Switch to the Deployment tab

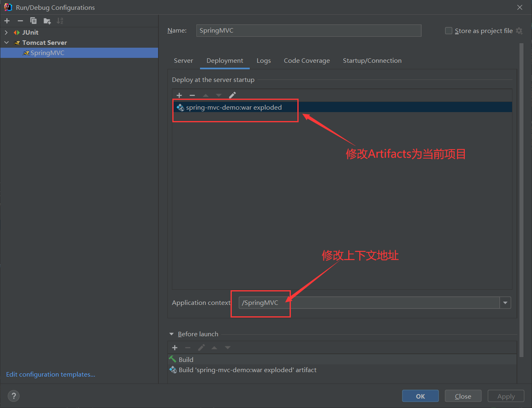click(225, 61)
